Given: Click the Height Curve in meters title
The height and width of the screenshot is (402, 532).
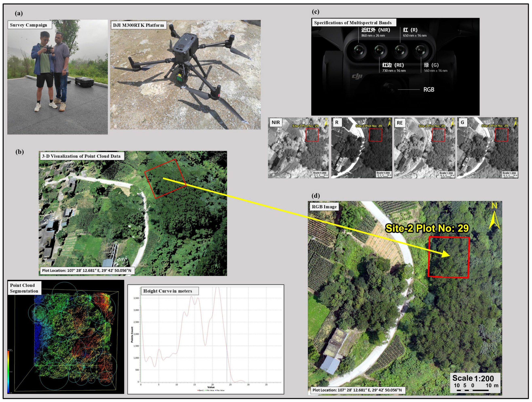Looking at the screenshot, I should pos(168,291).
